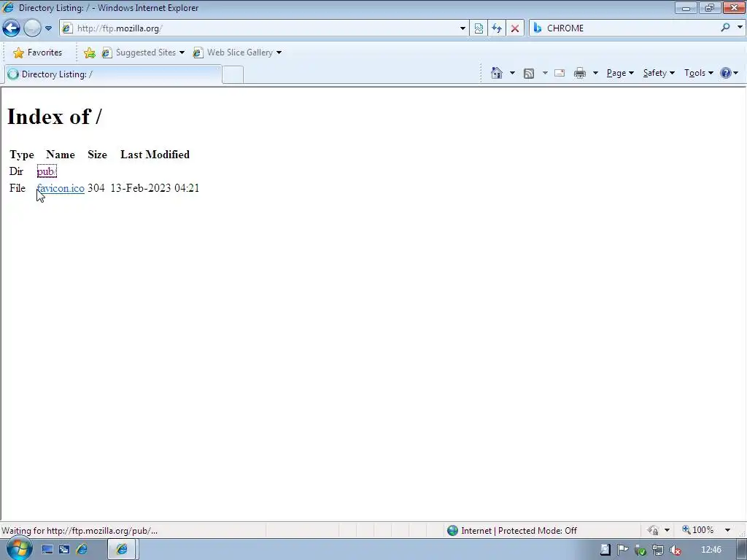The image size is (747, 560).
Task: Open a new blank tab
Action: tap(233, 75)
